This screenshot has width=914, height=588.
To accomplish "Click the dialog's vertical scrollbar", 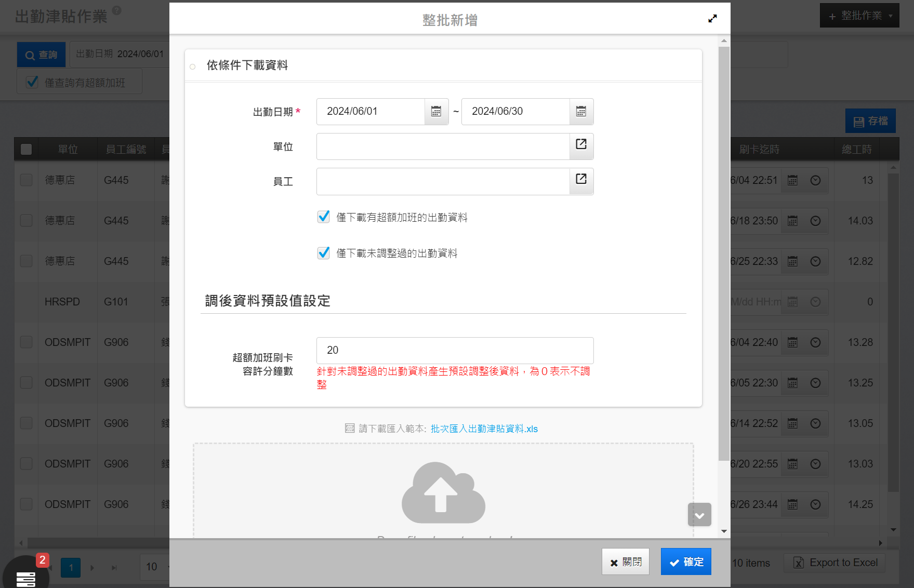I will 724,253.
